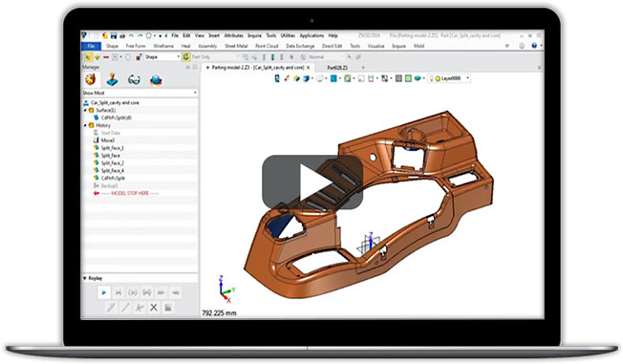Open the joystick View Manager icon
Image resolution: width=623 pixels, height=364 pixels.
113,79
